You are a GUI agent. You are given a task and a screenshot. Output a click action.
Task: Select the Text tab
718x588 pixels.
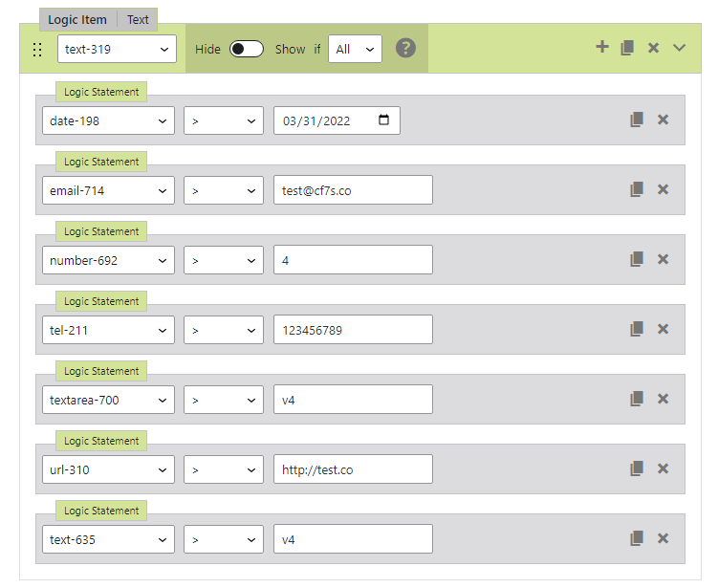(x=138, y=20)
